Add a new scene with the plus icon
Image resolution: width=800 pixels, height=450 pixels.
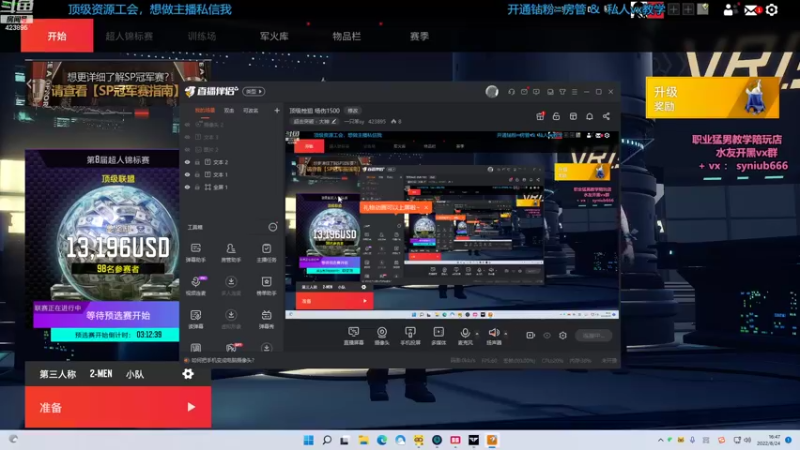click(x=277, y=110)
